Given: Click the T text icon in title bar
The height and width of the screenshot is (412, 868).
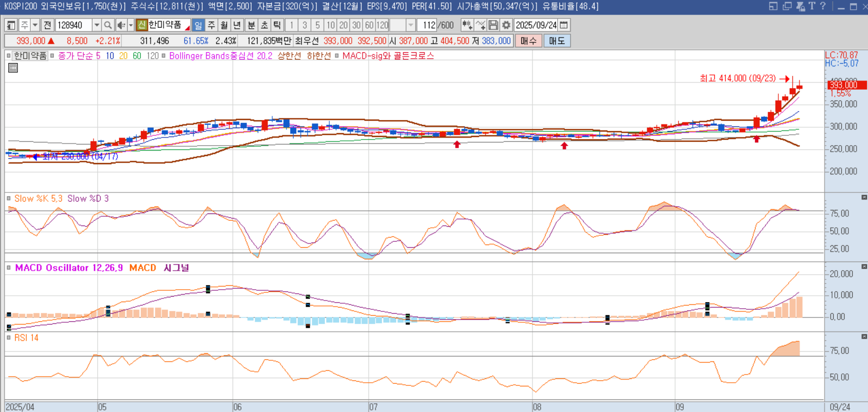Looking at the screenshot, I should [812, 6].
